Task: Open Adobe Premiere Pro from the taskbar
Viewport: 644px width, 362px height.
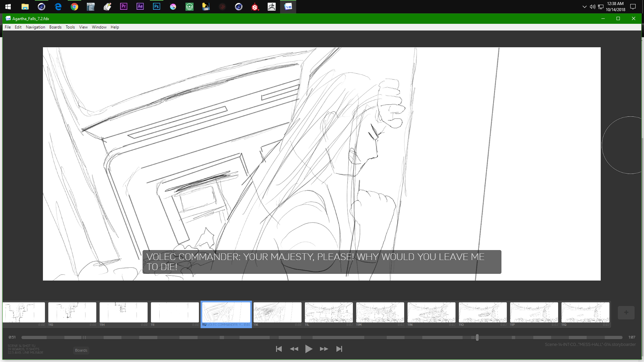Action: coord(123,6)
